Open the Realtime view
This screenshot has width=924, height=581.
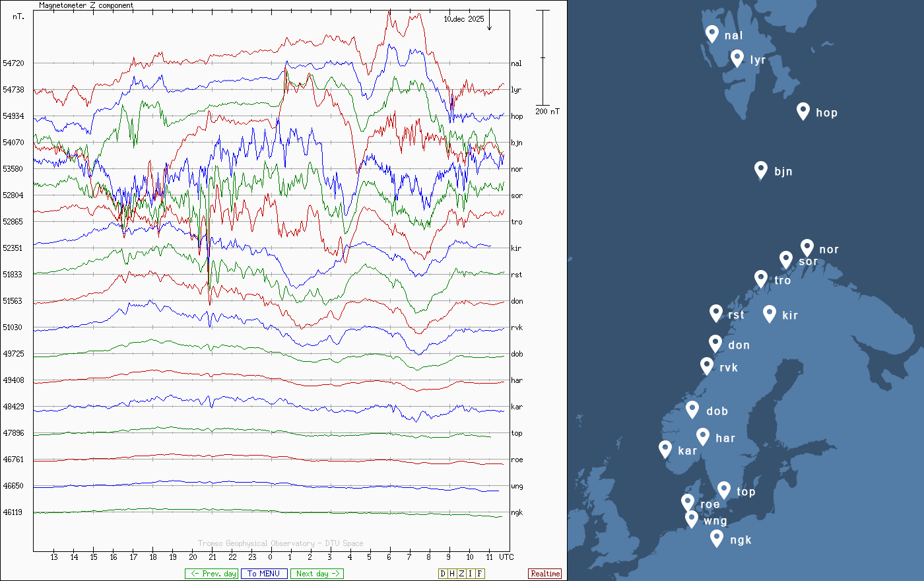[x=545, y=574]
